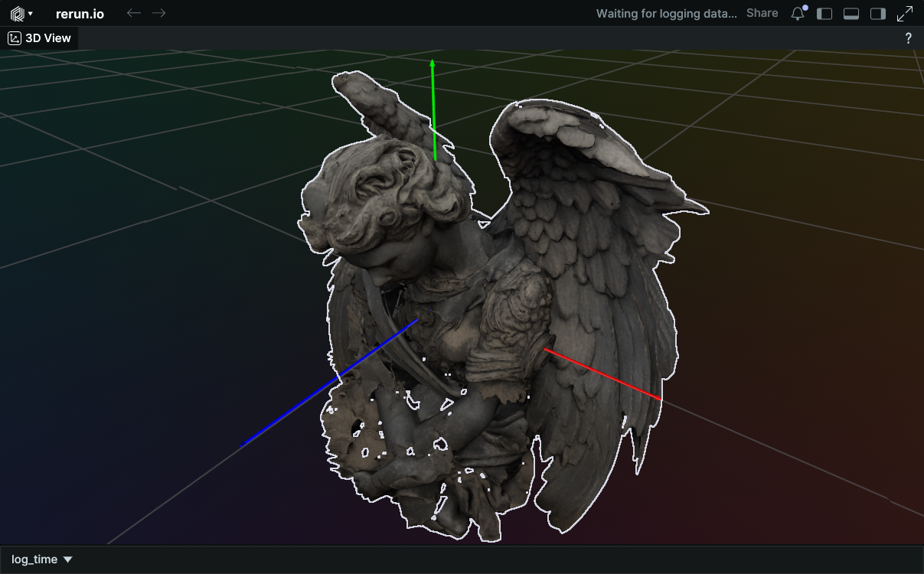Expand the viewer to fullscreen
Viewport: 924px width, 574px height.
905,14
